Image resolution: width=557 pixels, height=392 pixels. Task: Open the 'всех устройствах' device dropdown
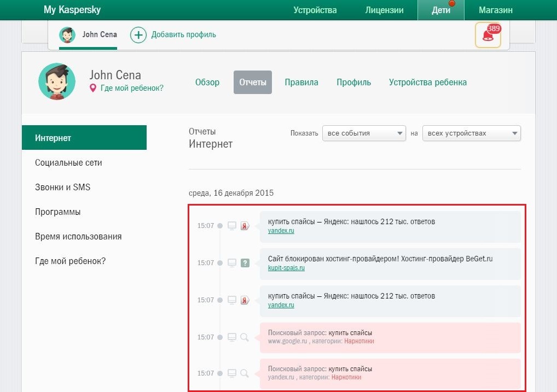tap(472, 133)
